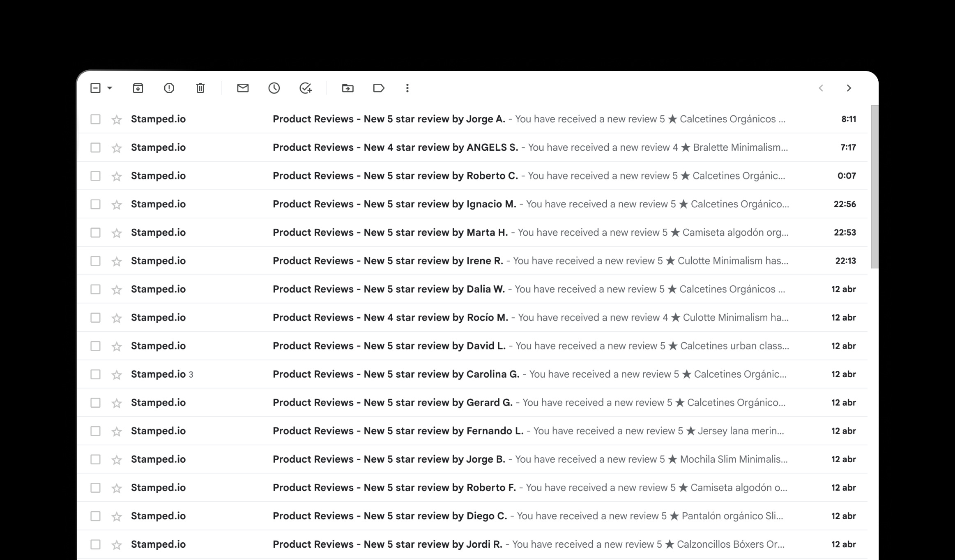Viewport: 955px width, 560px height.
Task: Open the three-dot More options menu
Action: (x=407, y=88)
